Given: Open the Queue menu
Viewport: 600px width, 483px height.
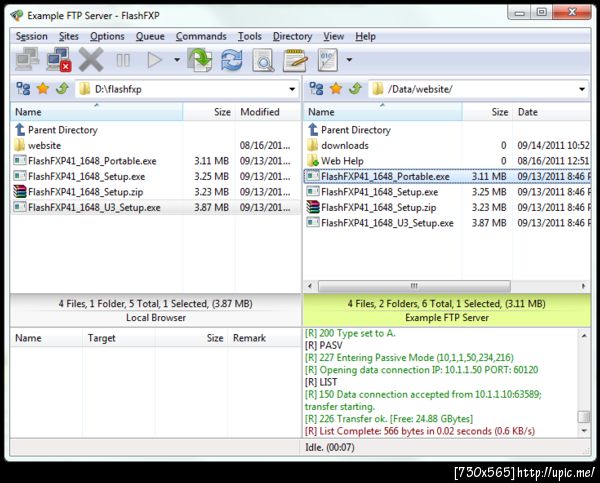Looking at the screenshot, I should 150,36.
